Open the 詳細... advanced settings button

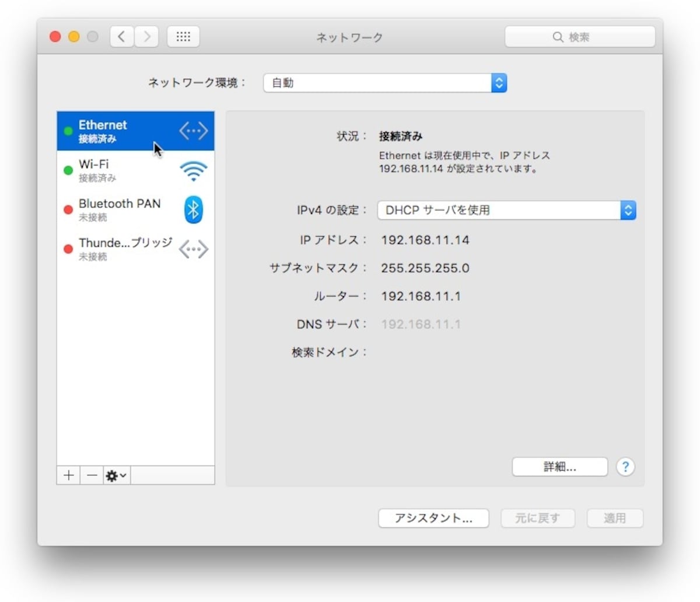[x=560, y=467]
